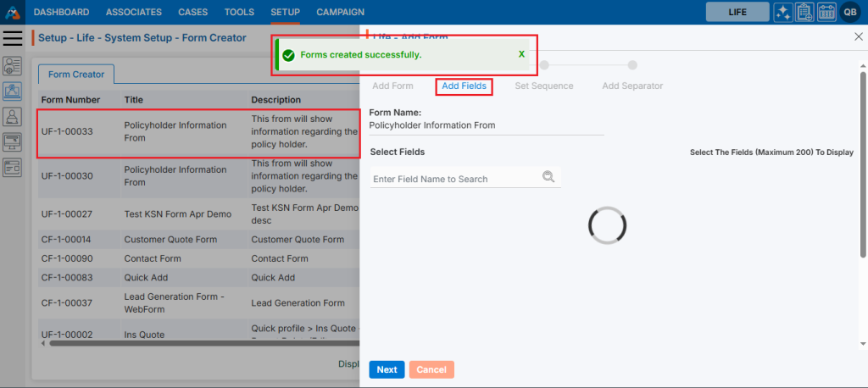This screenshot has height=388, width=868.
Task: Open the CAMPAIGN menu
Action: pyautogui.click(x=340, y=12)
